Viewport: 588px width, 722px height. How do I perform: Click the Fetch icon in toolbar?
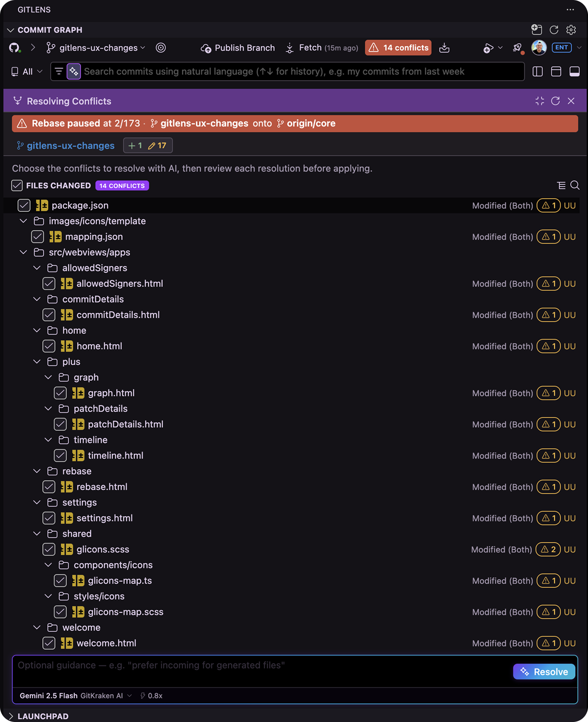tap(290, 48)
